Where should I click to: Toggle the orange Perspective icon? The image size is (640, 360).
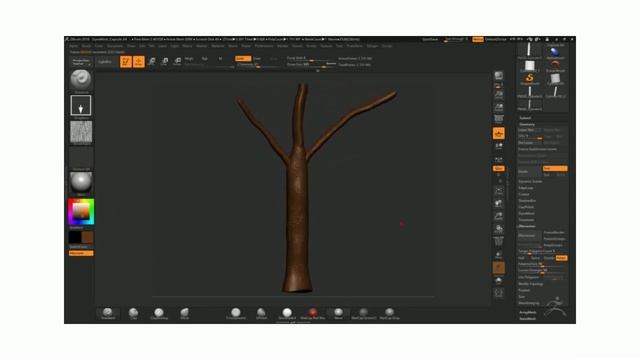point(499,133)
